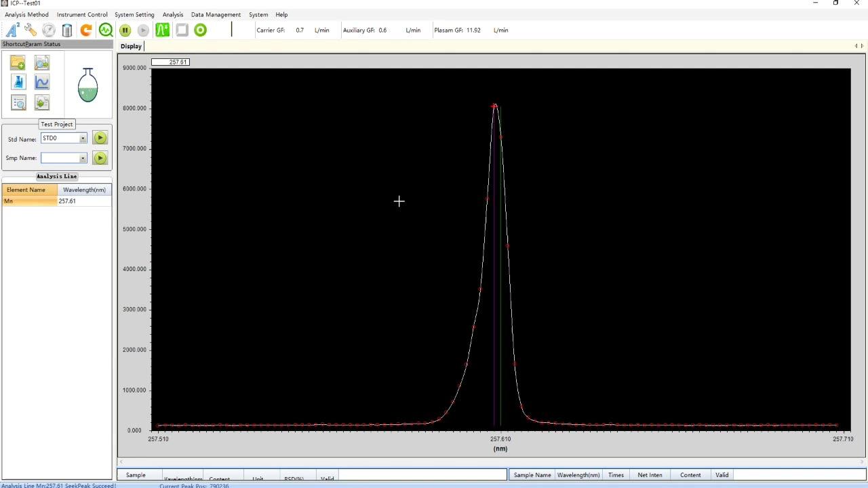Click the right expand arrow near Display tab
Screen dimensions: 868x488
click(x=861, y=45)
